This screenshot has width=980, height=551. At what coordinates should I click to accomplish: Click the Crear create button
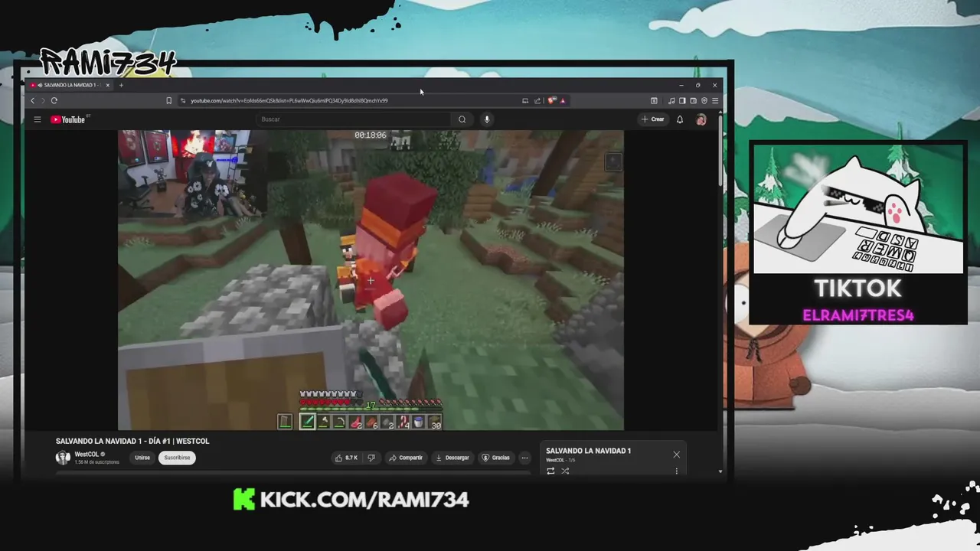pos(653,119)
